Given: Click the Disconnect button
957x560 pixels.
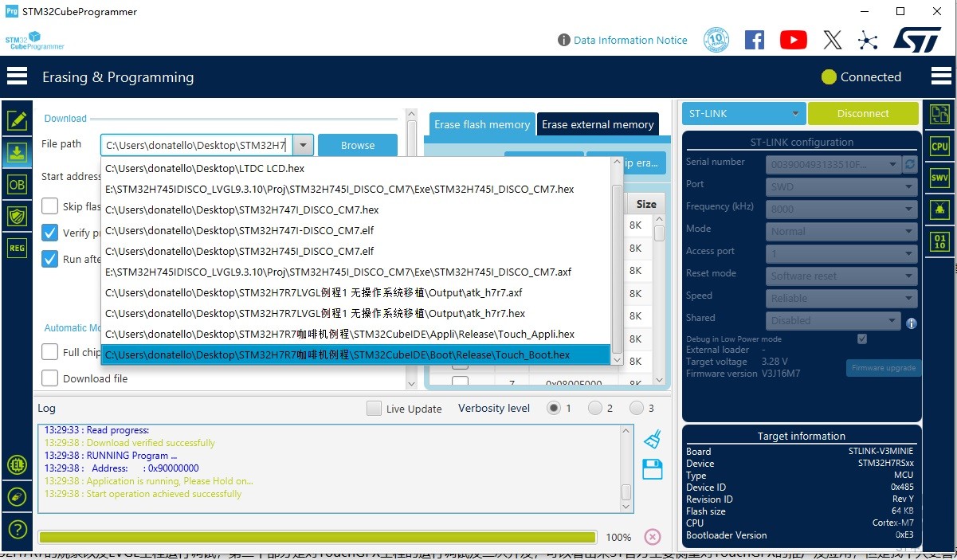Looking at the screenshot, I should [x=863, y=113].
